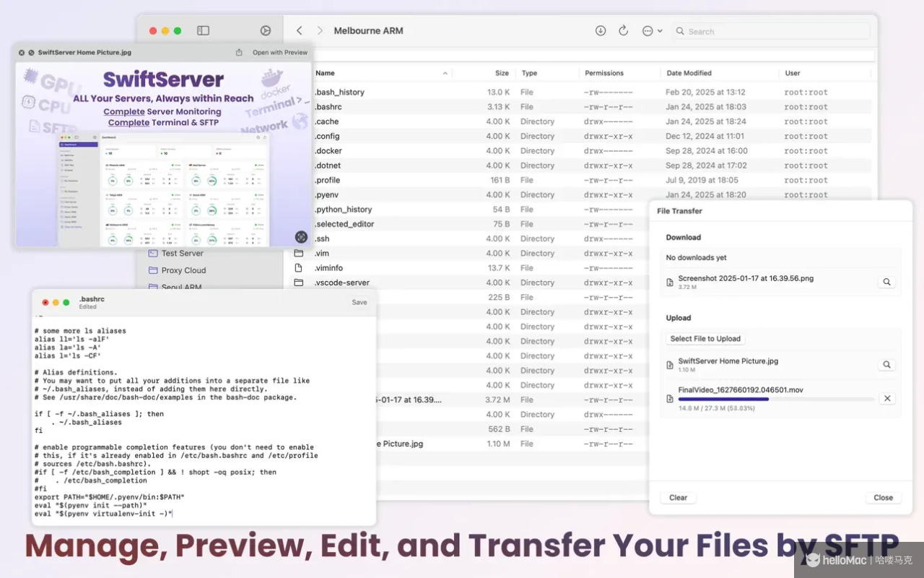
Task: Reveal uploaded SwiftServer Home Picture with magnifier
Action: [x=887, y=365]
